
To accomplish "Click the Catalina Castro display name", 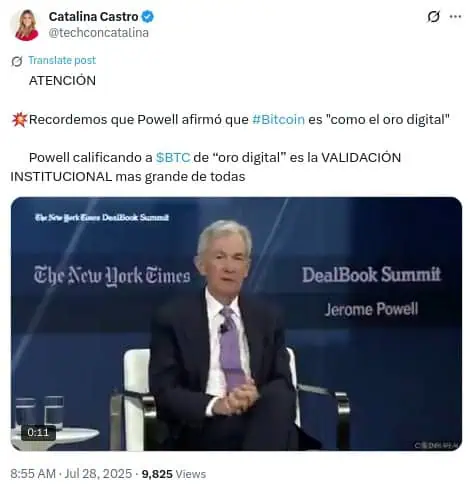I will tap(93, 16).
